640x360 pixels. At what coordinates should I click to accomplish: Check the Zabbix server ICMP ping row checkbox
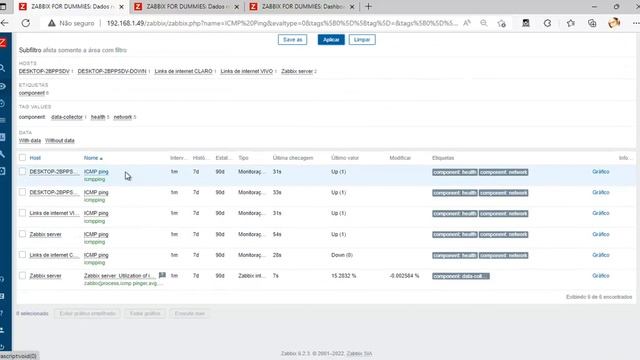pyautogui.click(x=22, y=234)
